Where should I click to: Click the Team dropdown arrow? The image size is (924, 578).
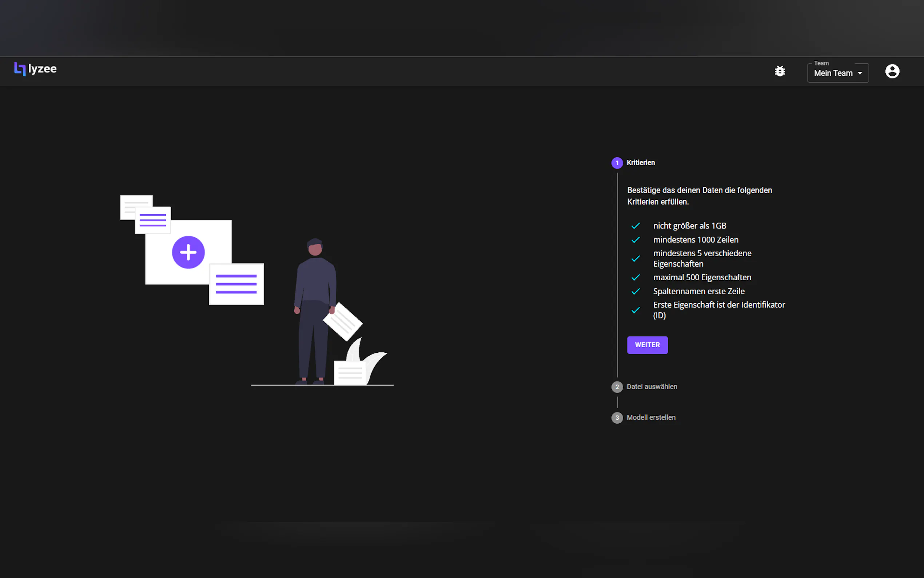click(x=860, y=73)
